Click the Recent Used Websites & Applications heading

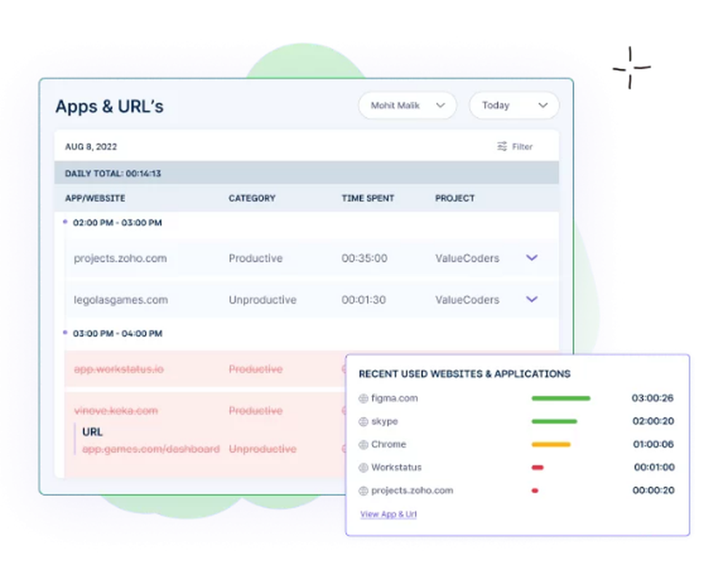[464, 374]
